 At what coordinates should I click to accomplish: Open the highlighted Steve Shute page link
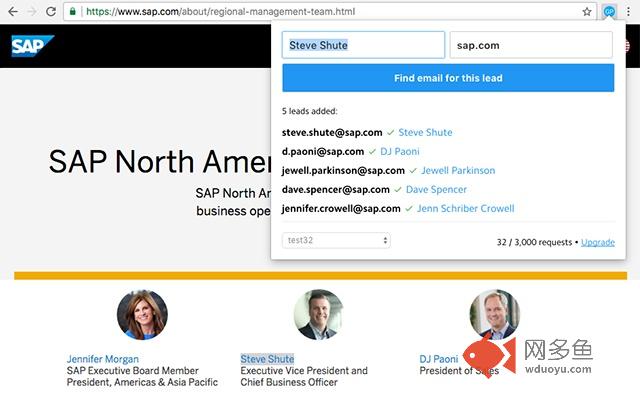point(267,359)
